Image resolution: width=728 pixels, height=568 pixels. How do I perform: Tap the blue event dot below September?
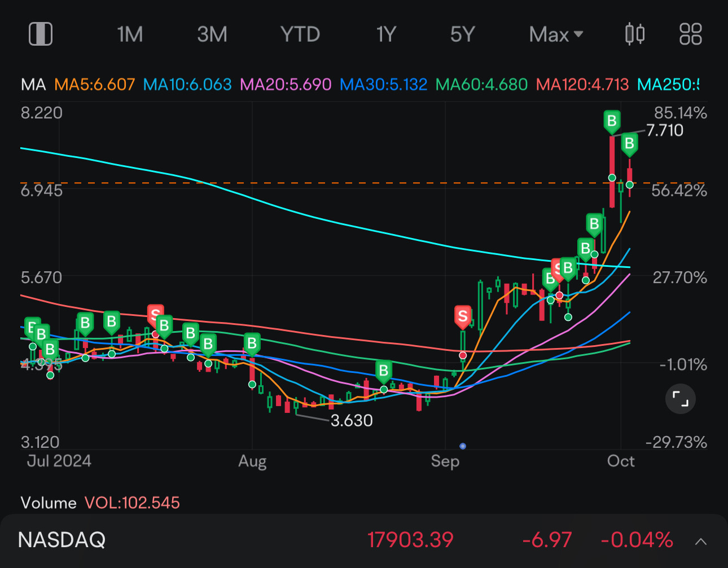463,446
